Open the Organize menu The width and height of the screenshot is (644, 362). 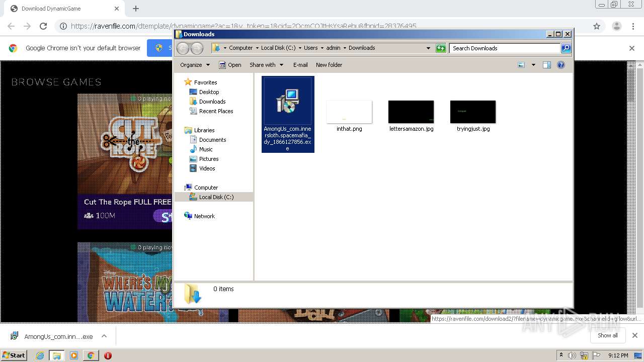tap(195, 65)
